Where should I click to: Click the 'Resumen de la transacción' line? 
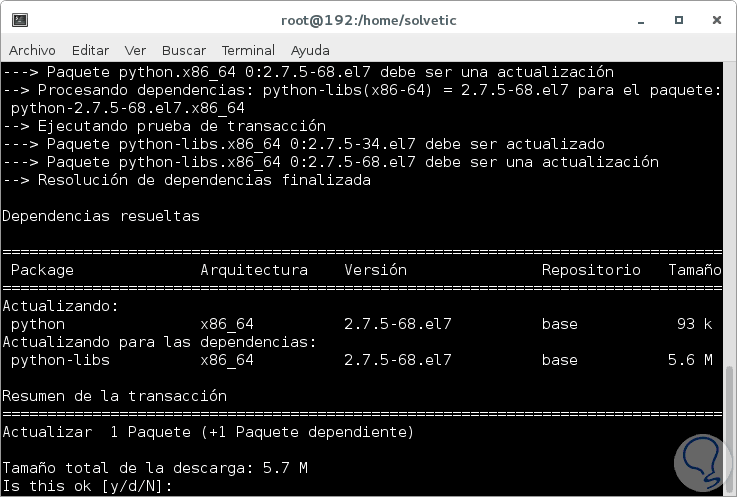(114, 396)
